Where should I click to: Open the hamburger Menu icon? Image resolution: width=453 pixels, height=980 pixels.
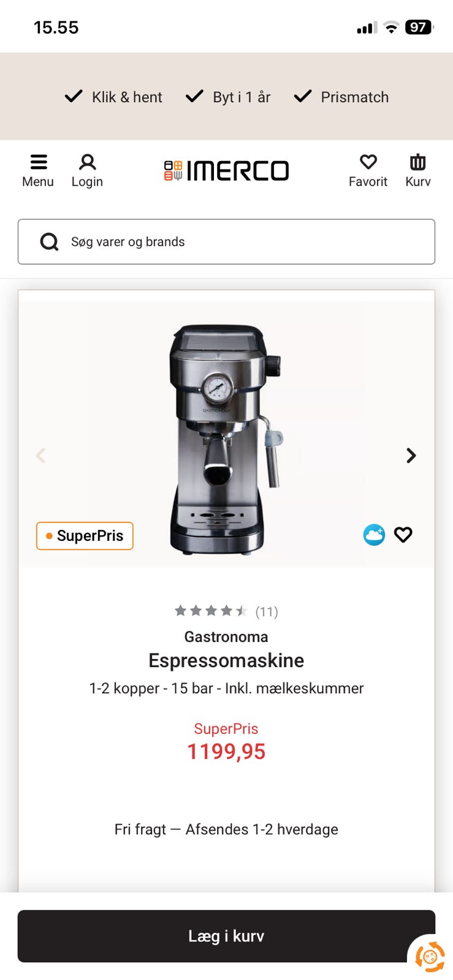point(38,163)
